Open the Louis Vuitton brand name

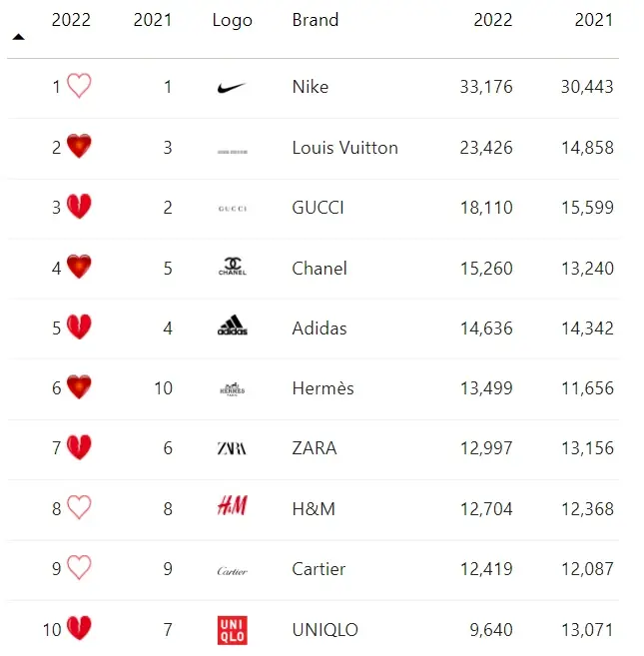(344, 148)
